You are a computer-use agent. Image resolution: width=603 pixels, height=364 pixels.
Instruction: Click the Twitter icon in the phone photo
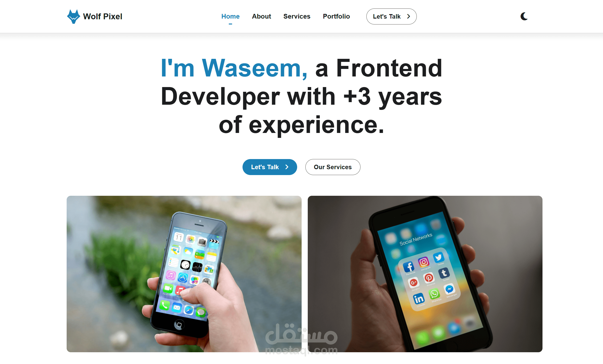(438, 257)
